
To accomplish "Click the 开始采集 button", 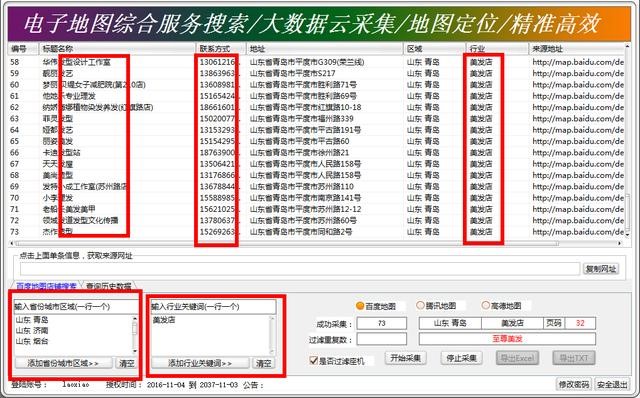I will pyautogui.click(x=405, y=358).
